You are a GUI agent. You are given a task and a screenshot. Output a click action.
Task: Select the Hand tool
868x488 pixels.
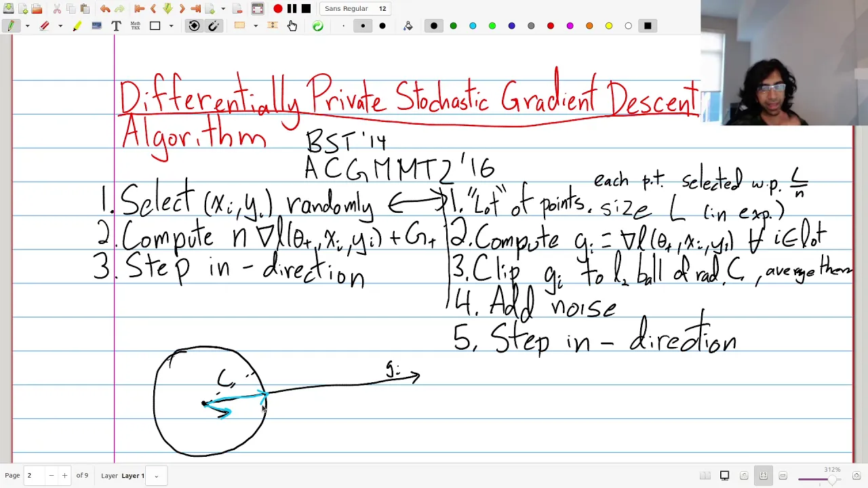pyautogui.click(x=292, y=26)
